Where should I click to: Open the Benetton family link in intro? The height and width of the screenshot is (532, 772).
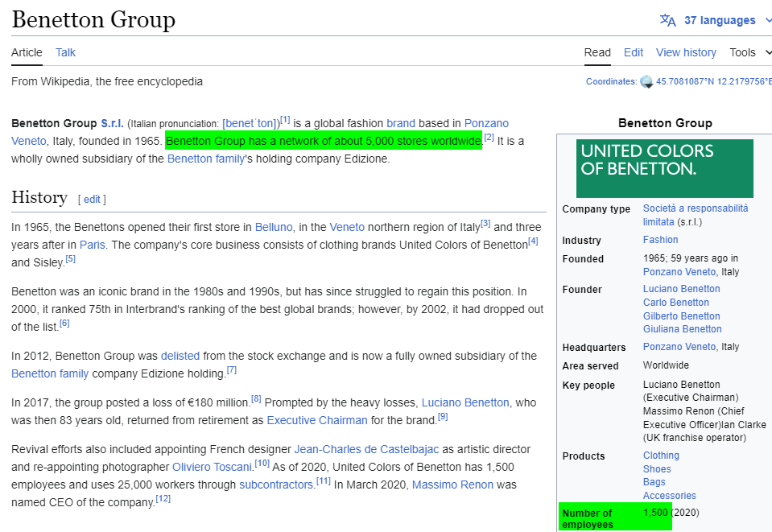[206, 159]
